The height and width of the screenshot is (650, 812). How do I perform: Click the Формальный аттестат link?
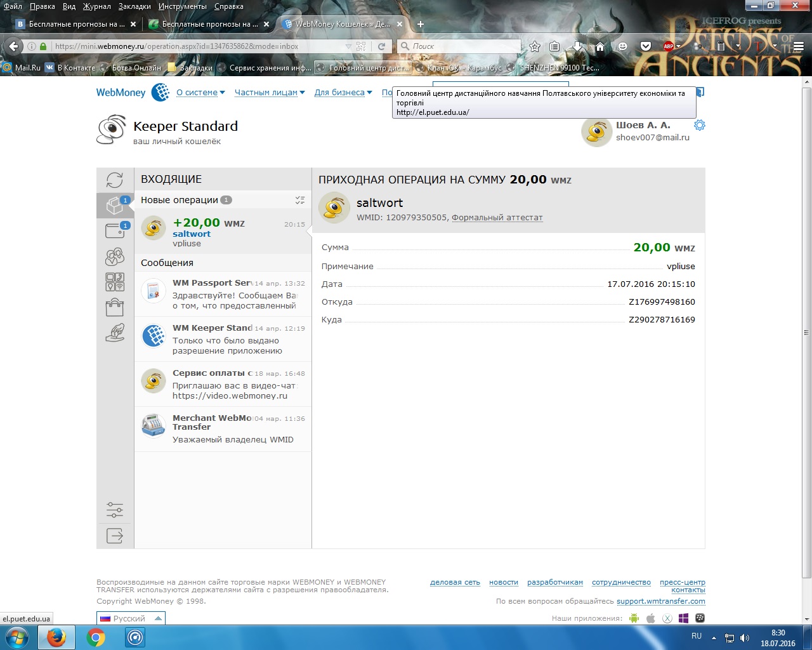[x=497, y=217]
